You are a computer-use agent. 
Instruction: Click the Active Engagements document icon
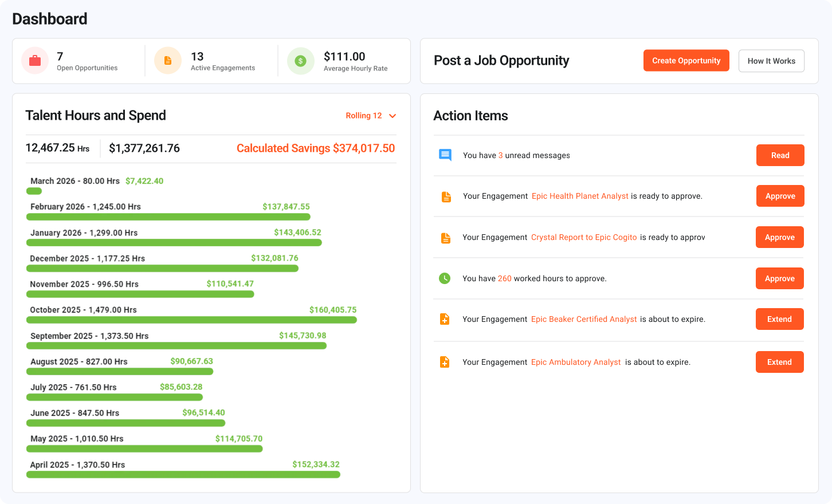coord(167,60)
